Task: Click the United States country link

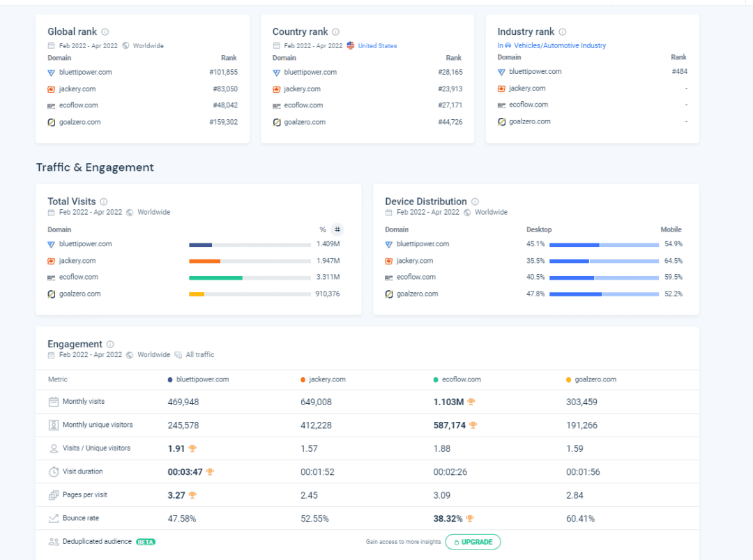Action: (x=377, y=46)
